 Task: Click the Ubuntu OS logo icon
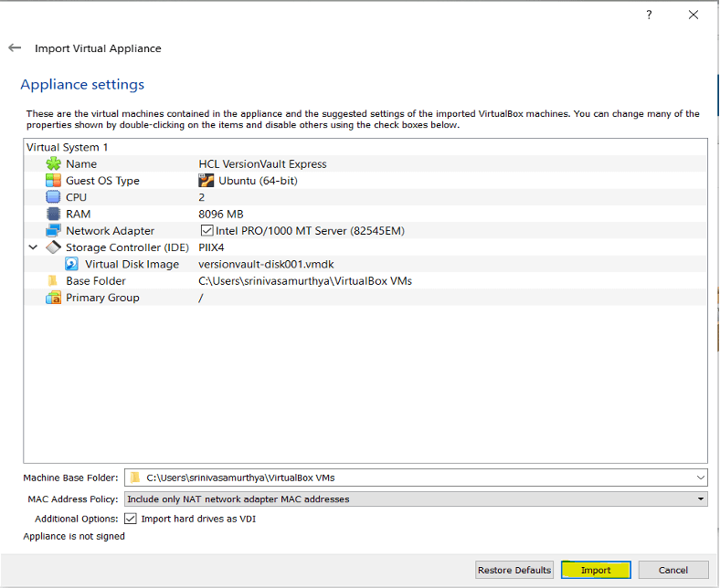pos(206,181)
